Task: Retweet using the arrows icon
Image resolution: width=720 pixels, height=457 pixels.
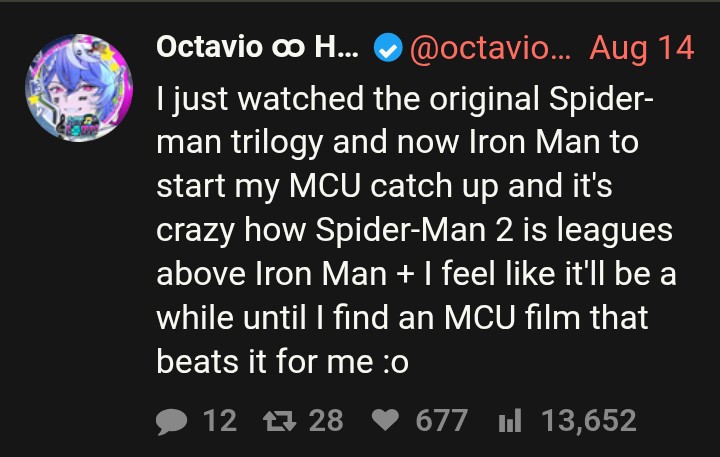Action: pos(280,421)
